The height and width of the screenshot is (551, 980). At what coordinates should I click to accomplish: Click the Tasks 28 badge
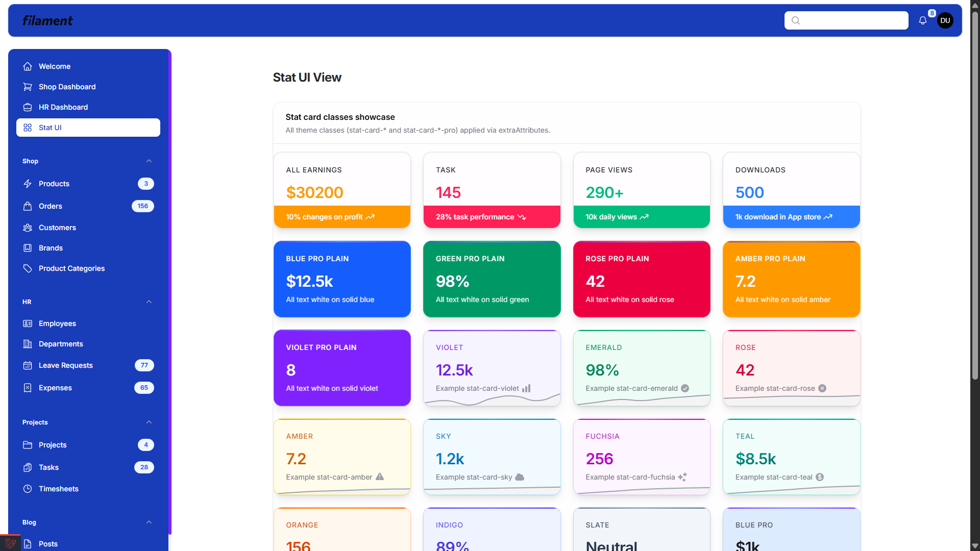click(144, 467)
